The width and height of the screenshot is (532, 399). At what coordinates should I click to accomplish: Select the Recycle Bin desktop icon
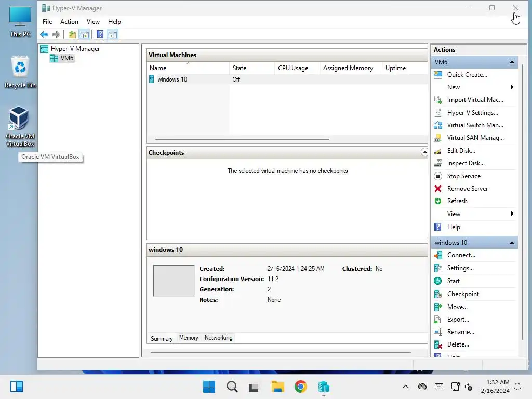pos(20,72)
